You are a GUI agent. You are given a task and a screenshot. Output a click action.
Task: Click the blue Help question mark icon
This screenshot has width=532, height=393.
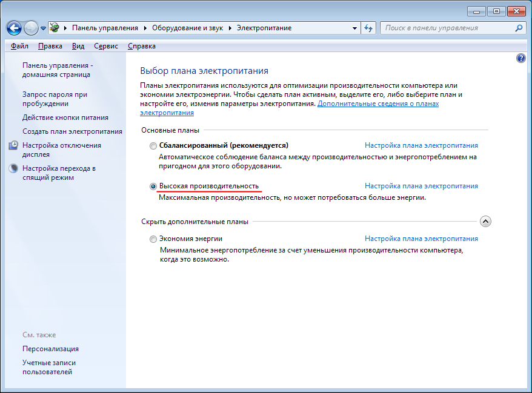[521, 58]
